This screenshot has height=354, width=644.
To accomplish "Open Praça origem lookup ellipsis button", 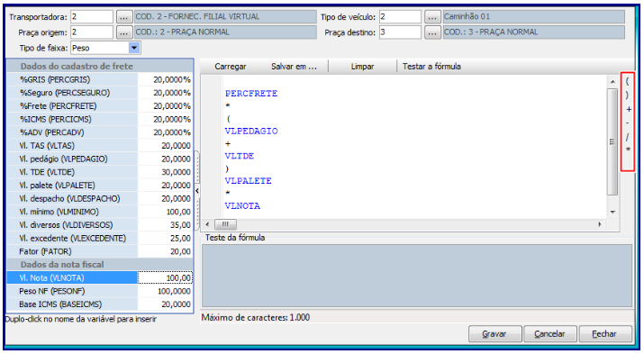I will (x=123, y=32).
